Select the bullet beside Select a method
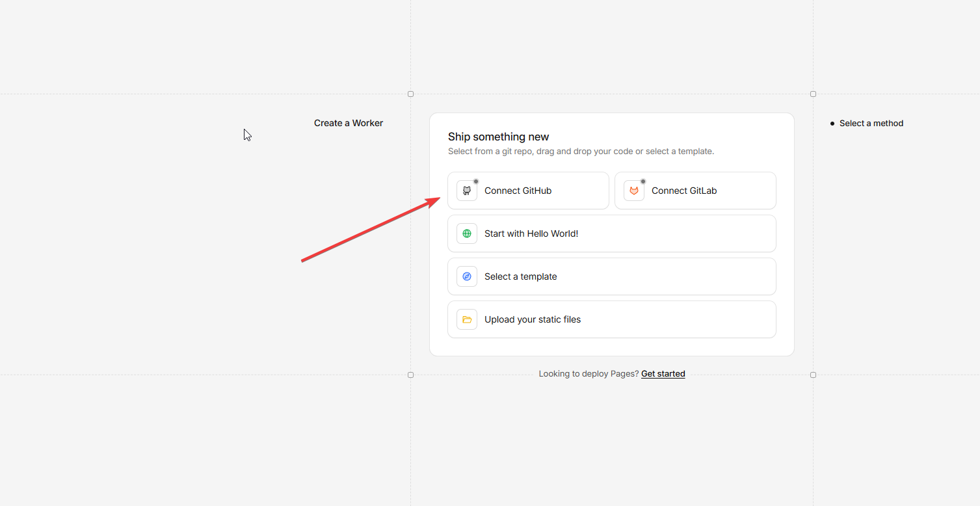 click(832, 124)
